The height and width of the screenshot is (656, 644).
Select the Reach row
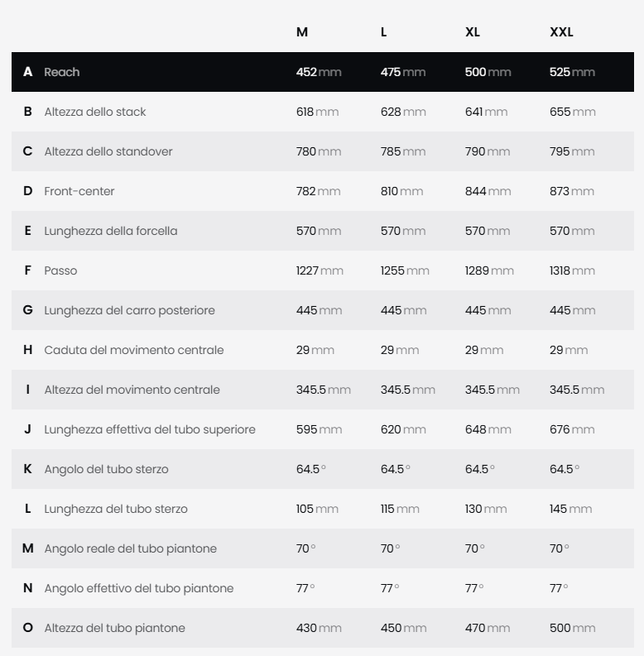tap(62, 72)
